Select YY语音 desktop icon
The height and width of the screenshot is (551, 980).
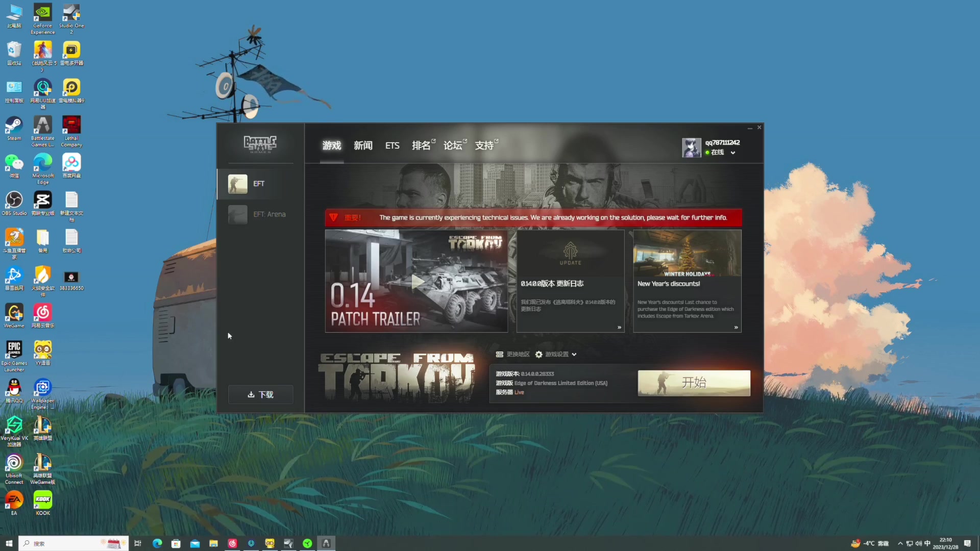[43, 353]
